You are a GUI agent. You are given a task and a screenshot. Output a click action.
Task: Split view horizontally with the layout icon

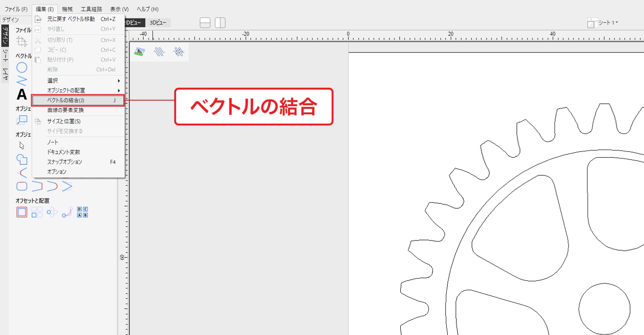tap(205, 23)
